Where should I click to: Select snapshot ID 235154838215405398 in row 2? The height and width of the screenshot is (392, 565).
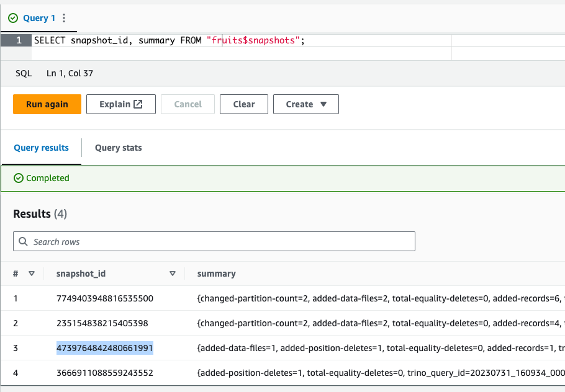pos(102,323)
